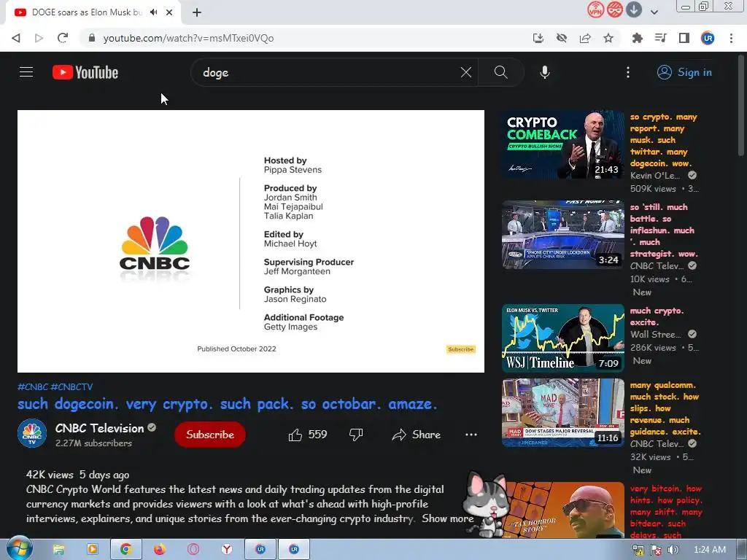Expand description with Show more
Viewport: 747px width, 560px height.
point(447,518)
